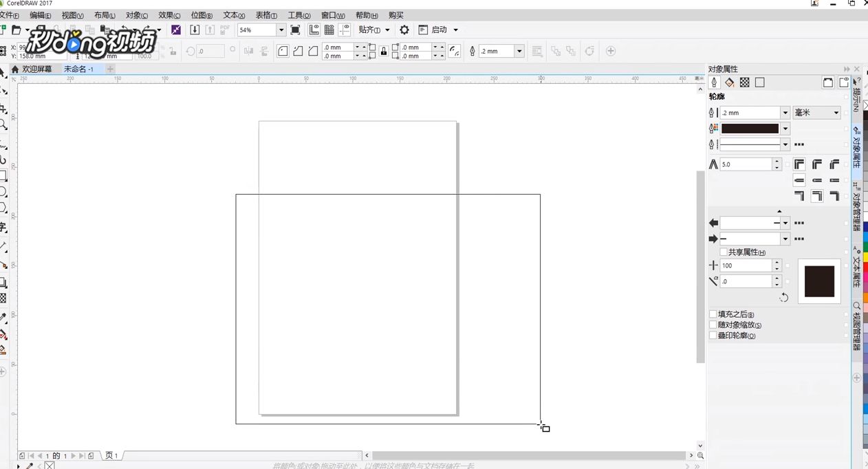Click the 页 1 page tab
The height and width of the screenshot is (469, 868).
[x=111, y=455]
